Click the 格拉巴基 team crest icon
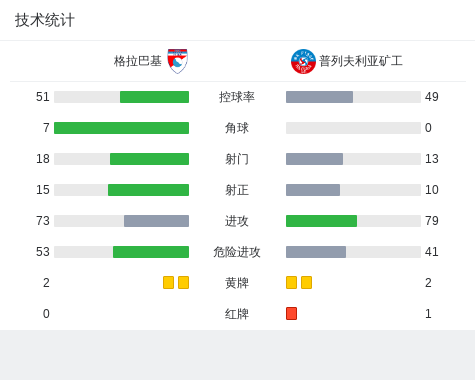Image resolution: width=475 pixels, height=380 pixels. click(x=177, y=61)
